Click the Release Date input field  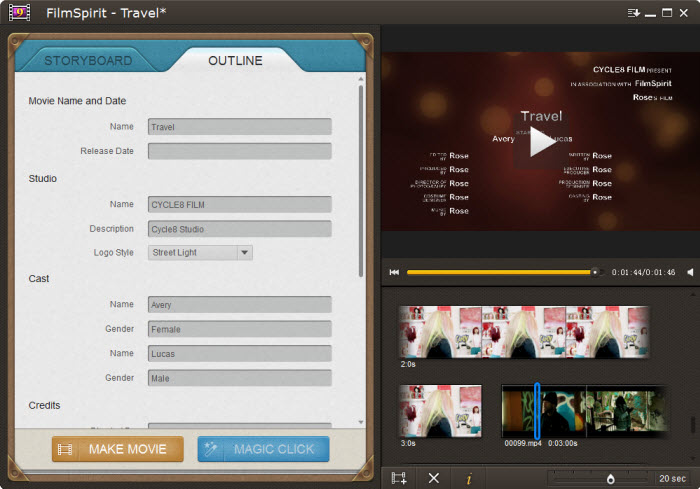239,151
